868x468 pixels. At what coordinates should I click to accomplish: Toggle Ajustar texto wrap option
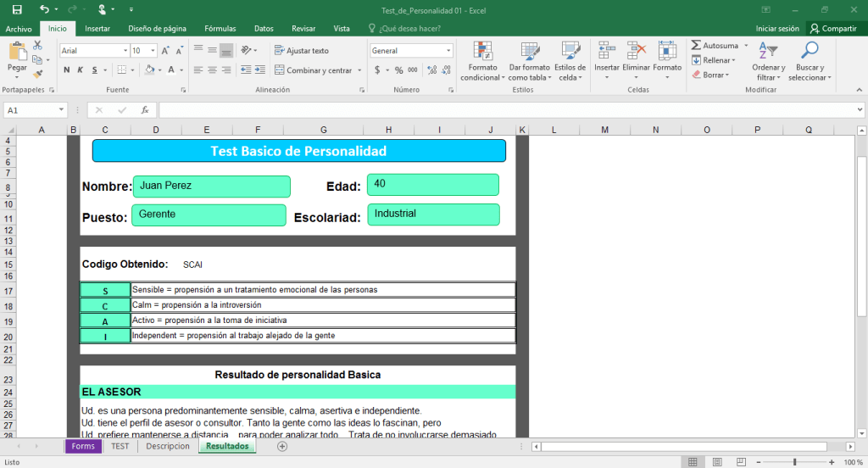coord(301,51)
